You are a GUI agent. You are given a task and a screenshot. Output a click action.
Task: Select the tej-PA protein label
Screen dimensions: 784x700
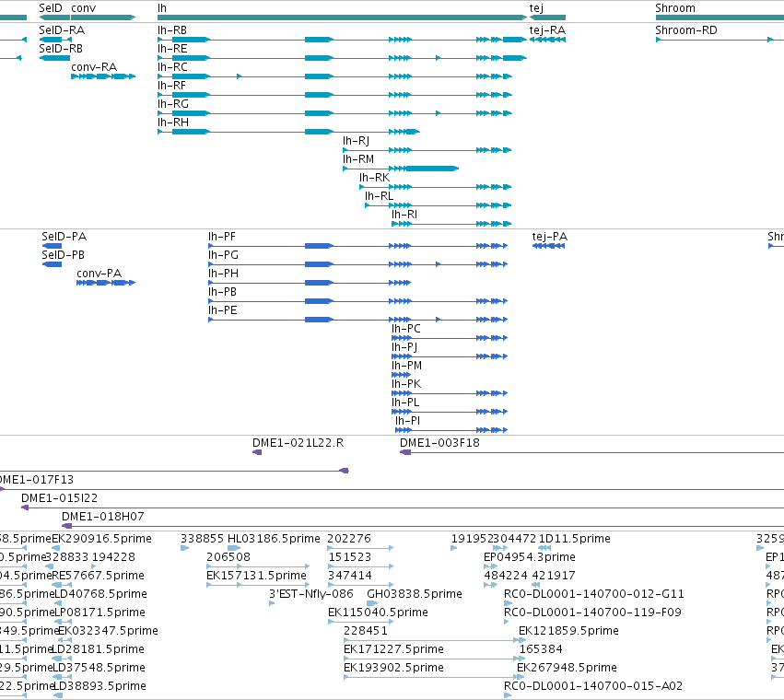tap(550, 237)
